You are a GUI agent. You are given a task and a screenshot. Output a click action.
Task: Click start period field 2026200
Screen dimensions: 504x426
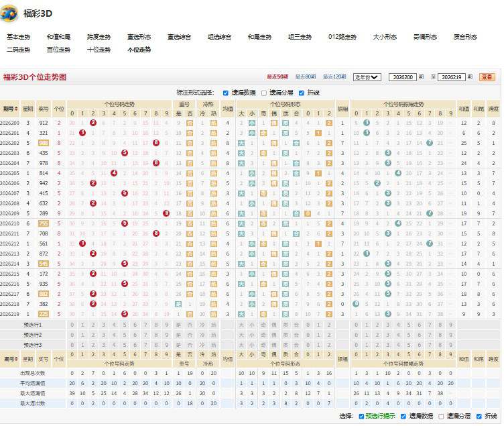[x=403, y=77]
